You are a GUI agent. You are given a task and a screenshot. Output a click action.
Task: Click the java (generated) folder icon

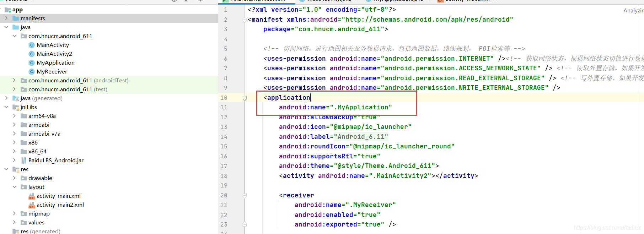(16, 98)
